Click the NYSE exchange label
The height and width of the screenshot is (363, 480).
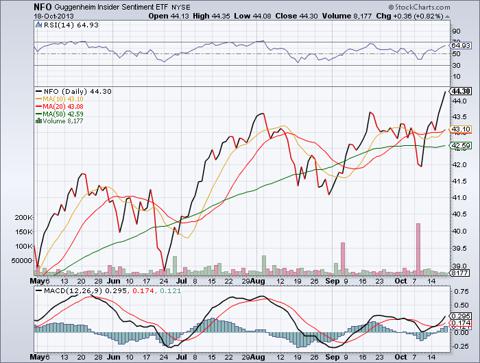[x=180, y=7]
